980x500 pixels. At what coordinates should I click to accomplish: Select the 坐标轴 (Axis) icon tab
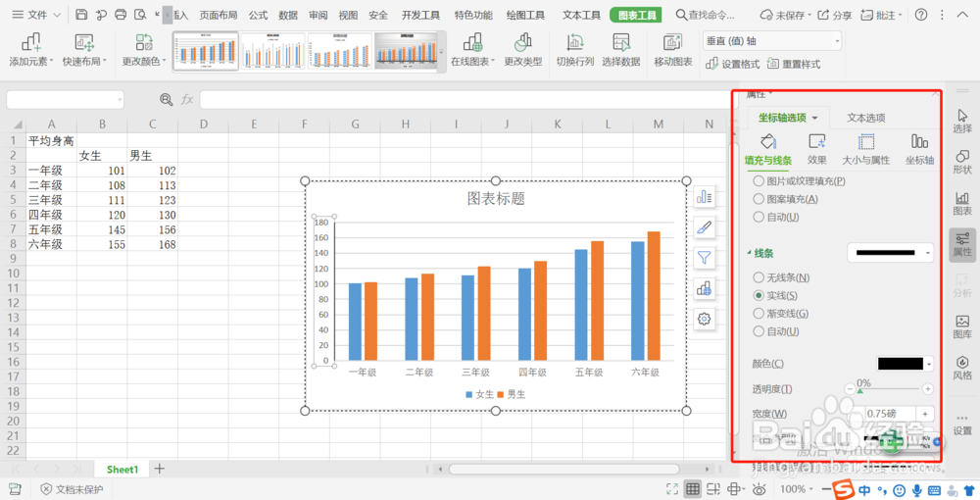pyautogui.click(x=919, y=149)
